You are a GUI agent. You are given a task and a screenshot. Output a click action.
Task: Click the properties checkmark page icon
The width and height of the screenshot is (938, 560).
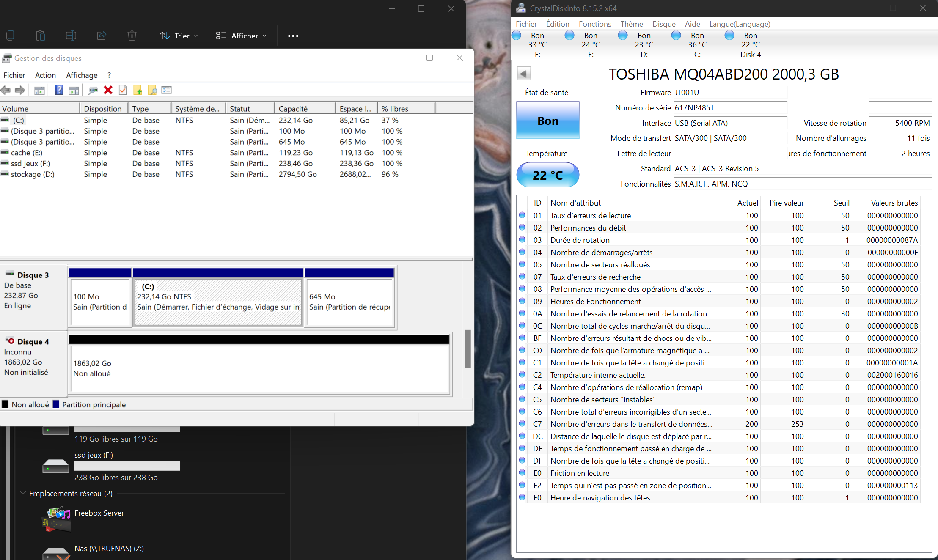tap(123, 90)
